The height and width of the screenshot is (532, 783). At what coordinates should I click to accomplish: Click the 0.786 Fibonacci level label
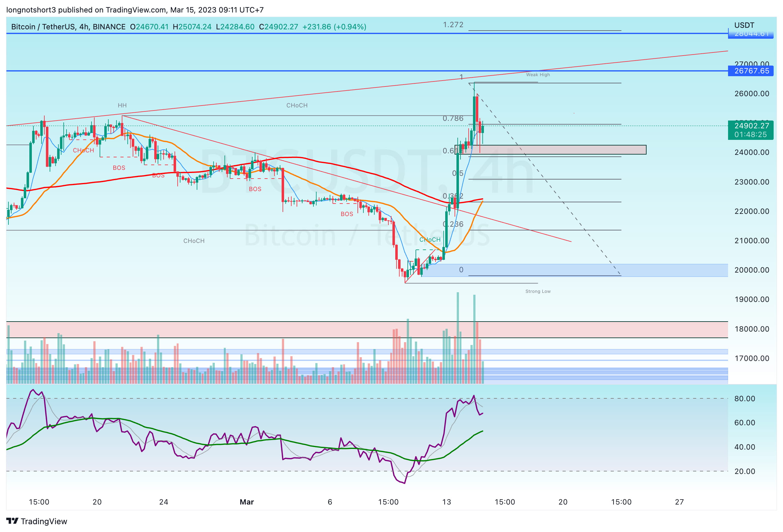click(x=453, y=118)
